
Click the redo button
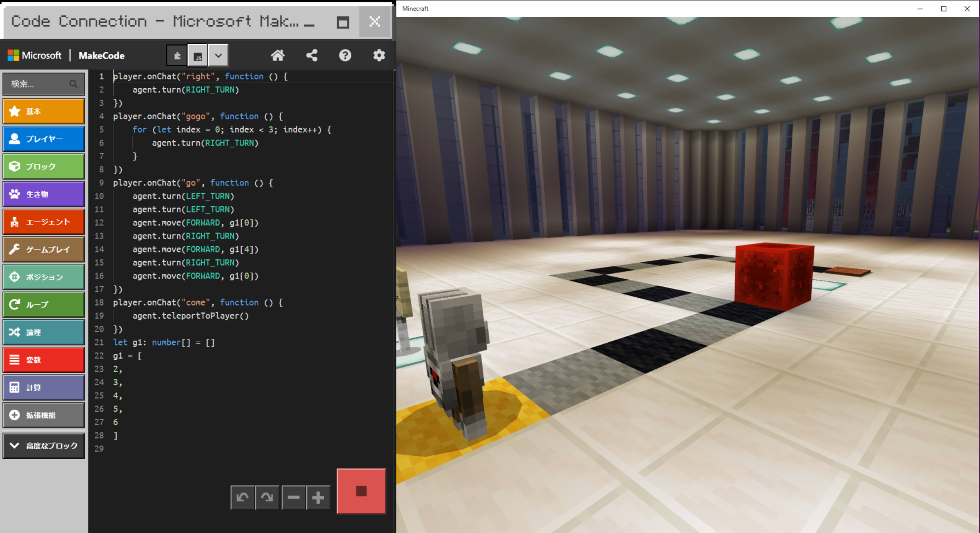click(267, 497)
